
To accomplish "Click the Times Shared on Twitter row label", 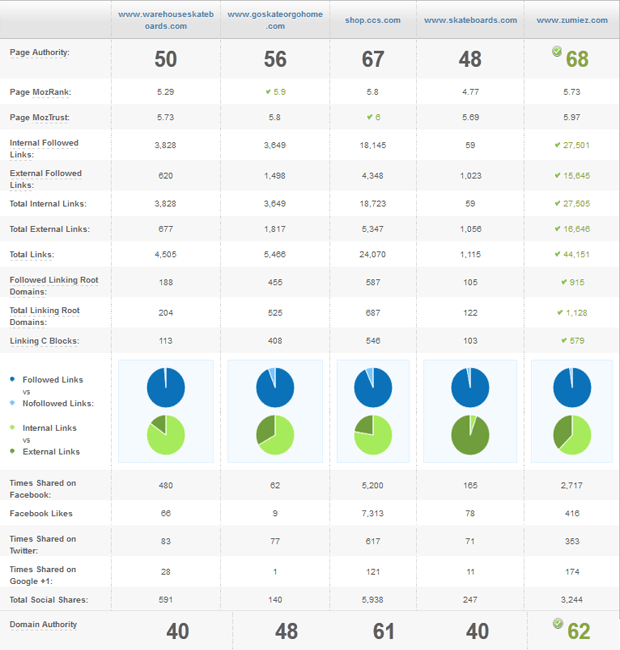I will pyautogui.click(x=43, y=545).
